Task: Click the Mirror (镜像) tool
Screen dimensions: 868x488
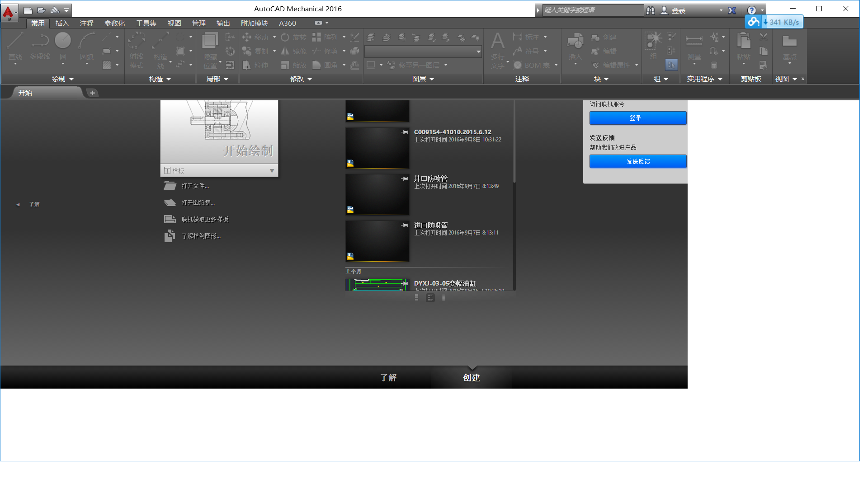Action: click(x=293, y=51)
